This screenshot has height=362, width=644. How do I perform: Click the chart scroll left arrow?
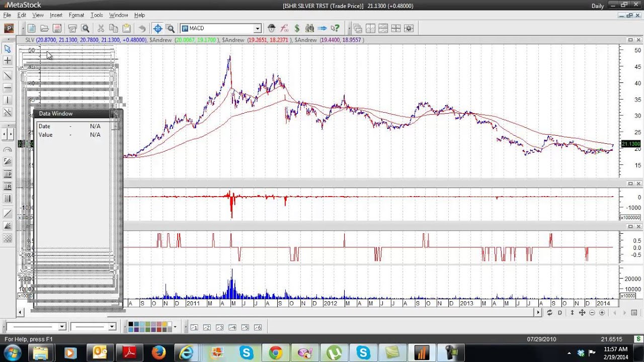pyautogui.click(x=20, y=313)
